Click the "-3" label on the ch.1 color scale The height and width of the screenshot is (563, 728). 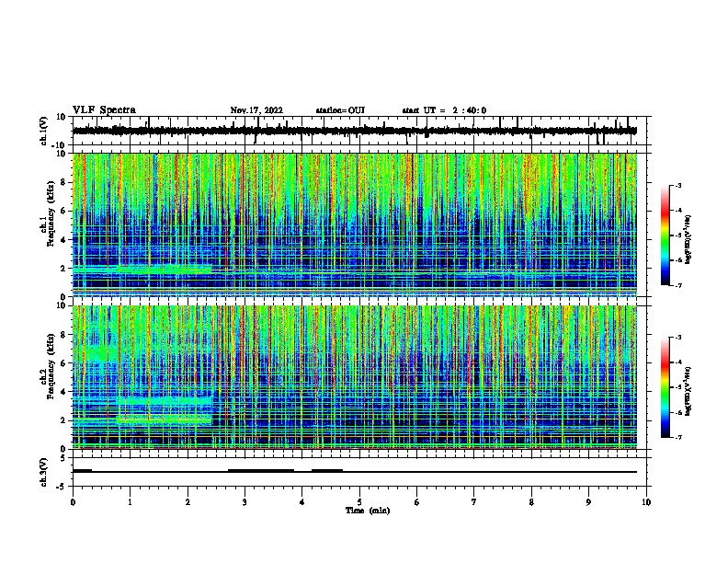(677, 186)
